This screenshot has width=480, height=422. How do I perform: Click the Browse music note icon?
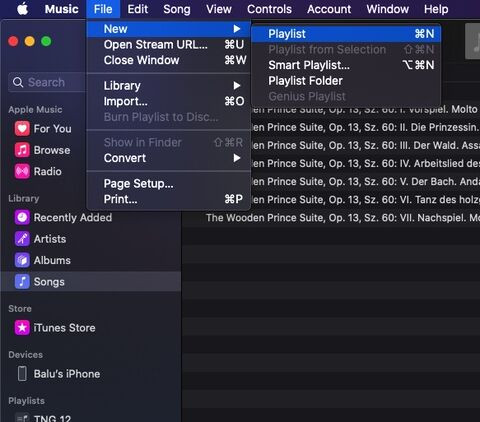pos(22,150)
